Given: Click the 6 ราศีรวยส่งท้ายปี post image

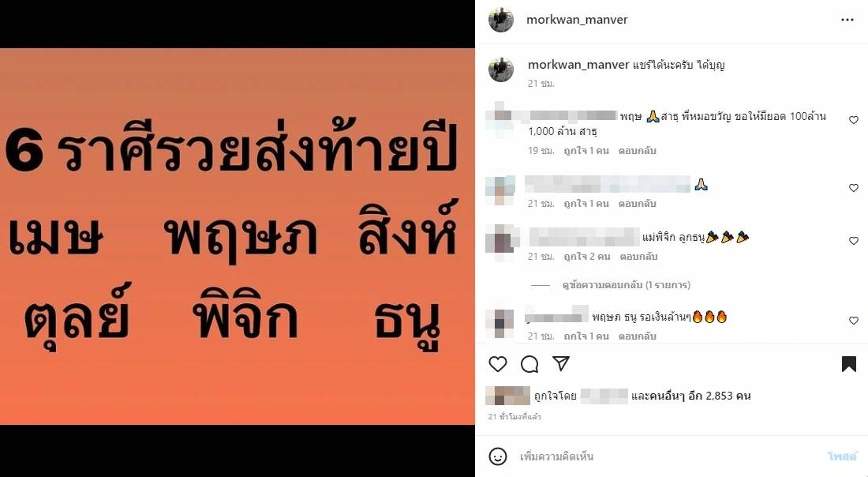Looking at the screenshot, I should click(238, 237).
